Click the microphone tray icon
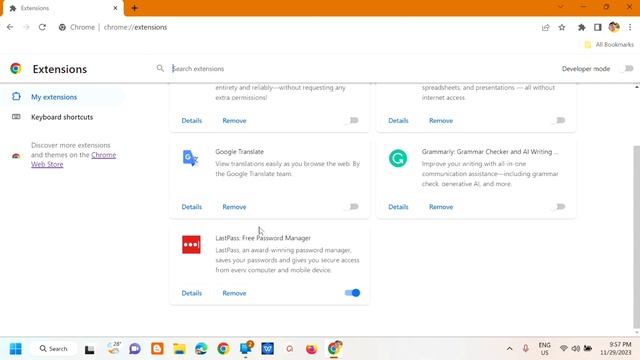 tap(525, 349)
